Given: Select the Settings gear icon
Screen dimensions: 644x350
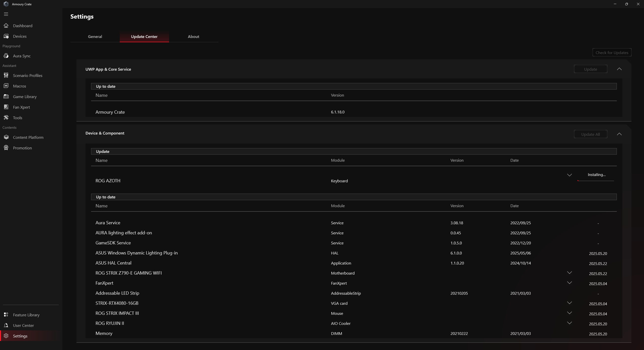Looking at the screenshot, I should pos(6,336).
